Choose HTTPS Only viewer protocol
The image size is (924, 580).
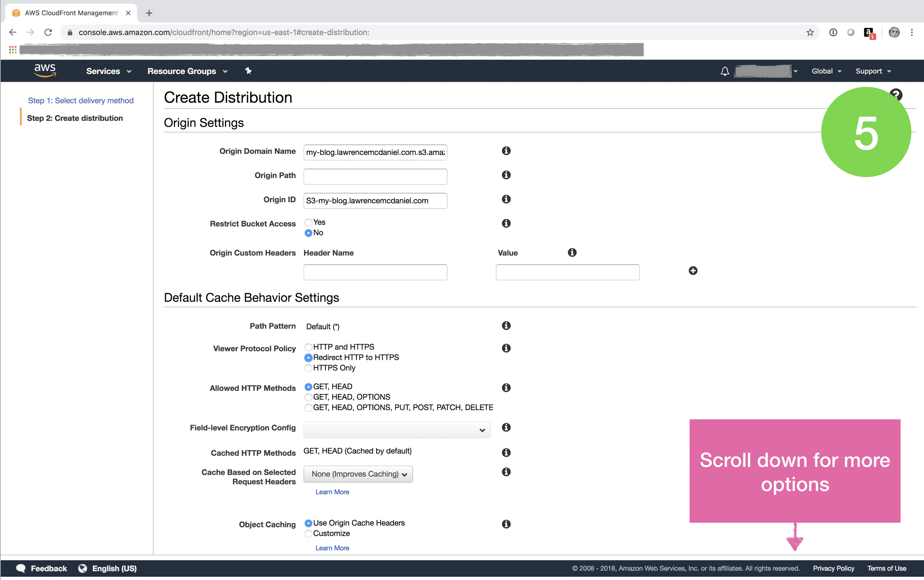pos(308,368)
